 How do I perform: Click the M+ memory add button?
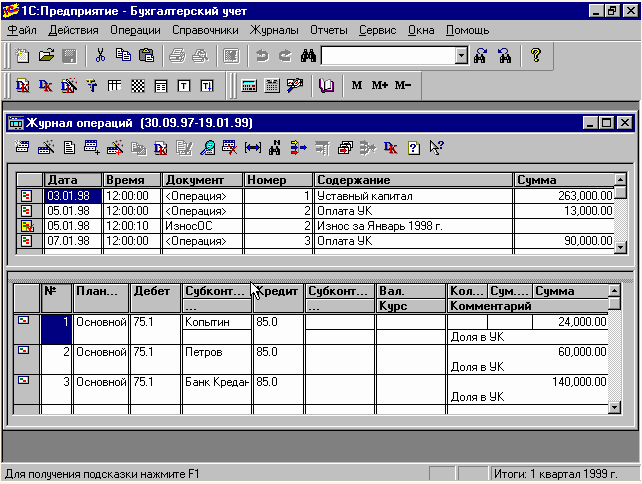click(379, 86)
